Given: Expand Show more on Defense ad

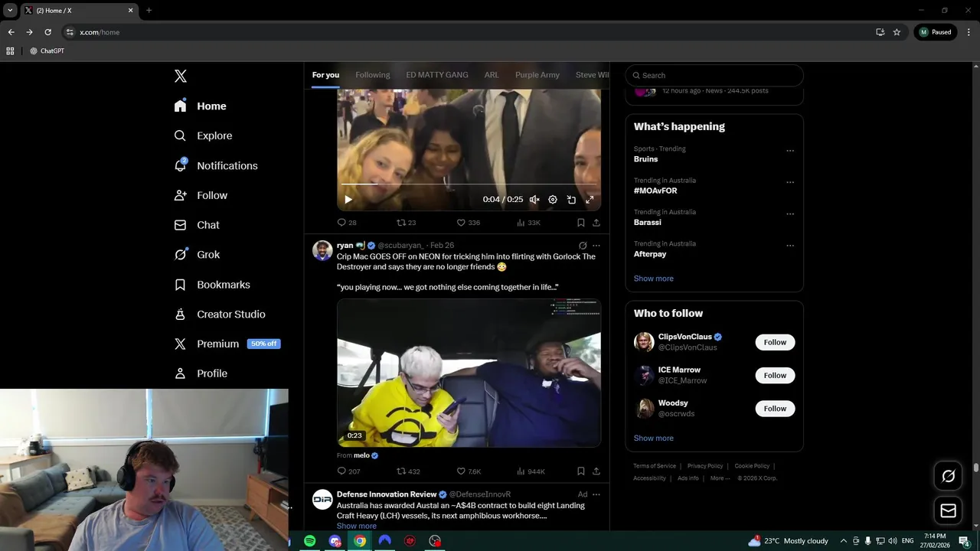Looking at the screenshot, I should point(357,526).
